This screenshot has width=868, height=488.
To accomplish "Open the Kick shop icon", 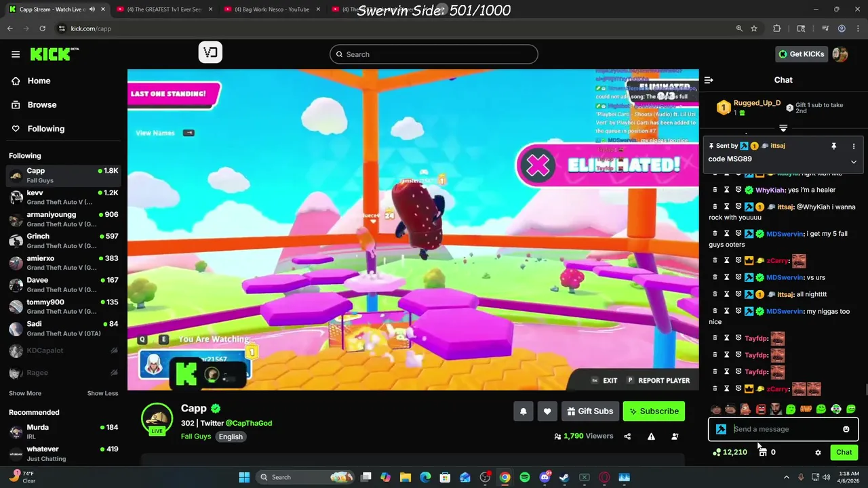I will point(763,452).
